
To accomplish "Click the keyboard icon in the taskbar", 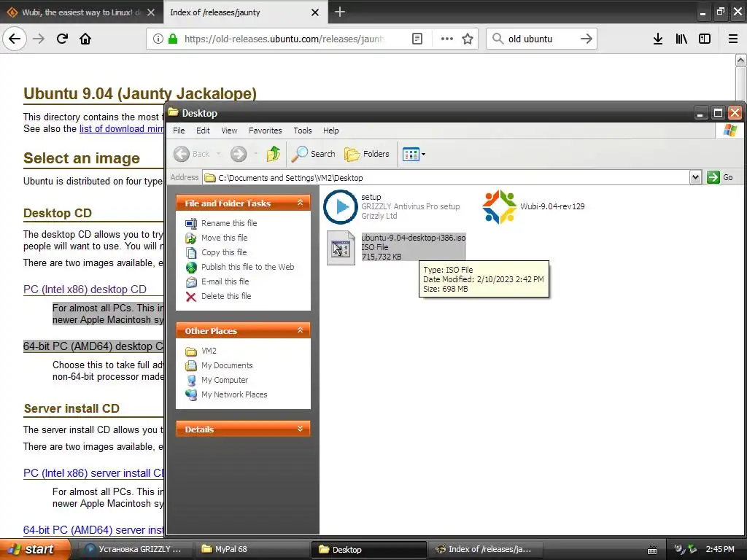I will coord(652,550).
